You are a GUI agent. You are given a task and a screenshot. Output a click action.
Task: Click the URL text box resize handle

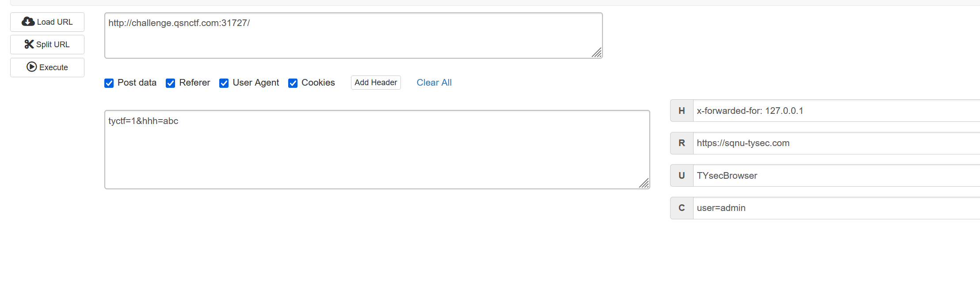click(x=597, y=53)
